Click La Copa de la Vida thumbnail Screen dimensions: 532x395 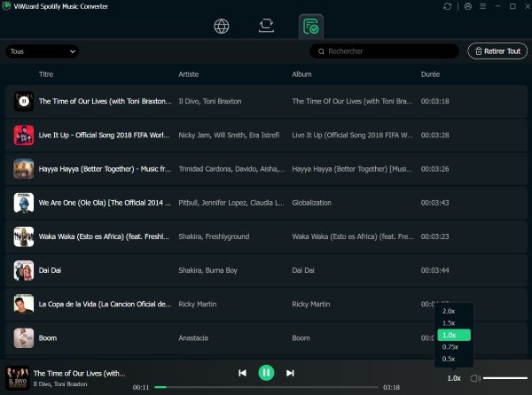point(24,304)
